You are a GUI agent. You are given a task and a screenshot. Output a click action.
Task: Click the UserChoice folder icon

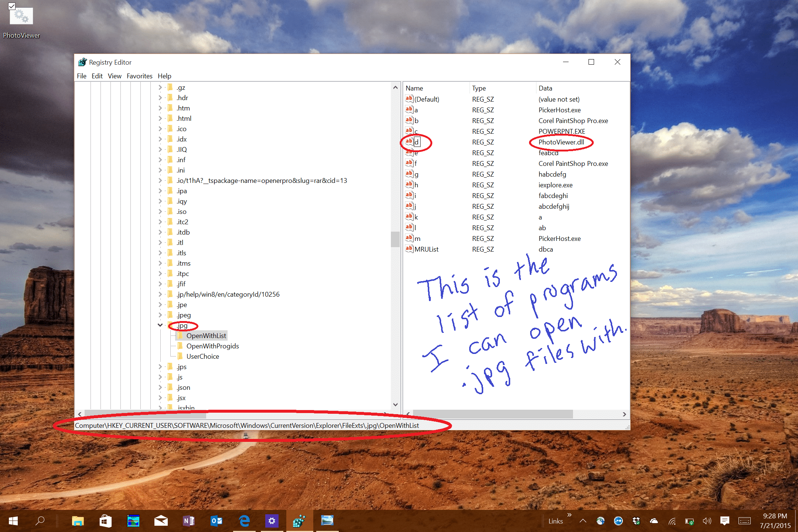pos(180,356)
